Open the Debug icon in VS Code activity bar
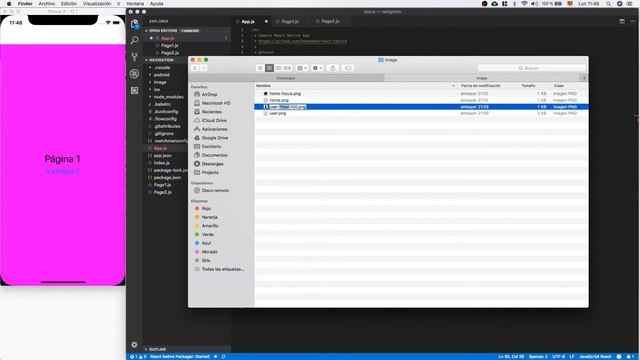The width and height of the screenshot is (640, 360). point(135,73)
